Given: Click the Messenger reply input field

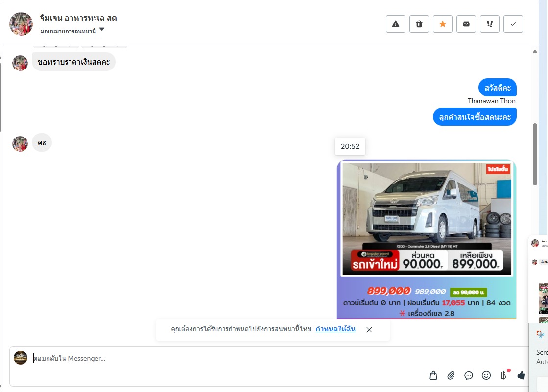Looking at the screenshot, I should (x=220, y=358).
